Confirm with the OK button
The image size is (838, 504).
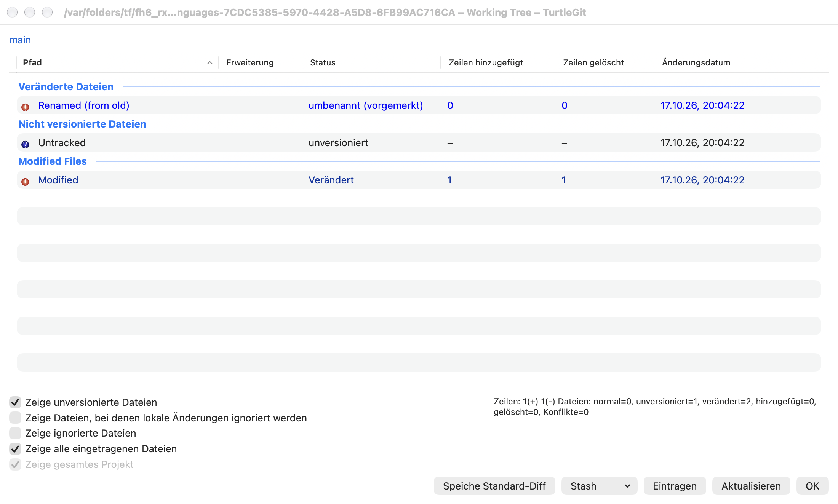(812, 486)
